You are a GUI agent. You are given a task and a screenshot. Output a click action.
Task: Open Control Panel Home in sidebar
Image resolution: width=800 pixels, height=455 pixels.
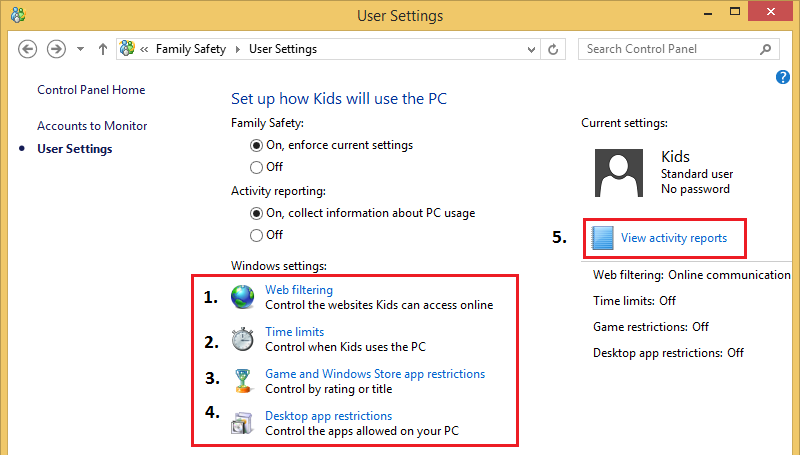pyautogui.click(x=91, y=90)
